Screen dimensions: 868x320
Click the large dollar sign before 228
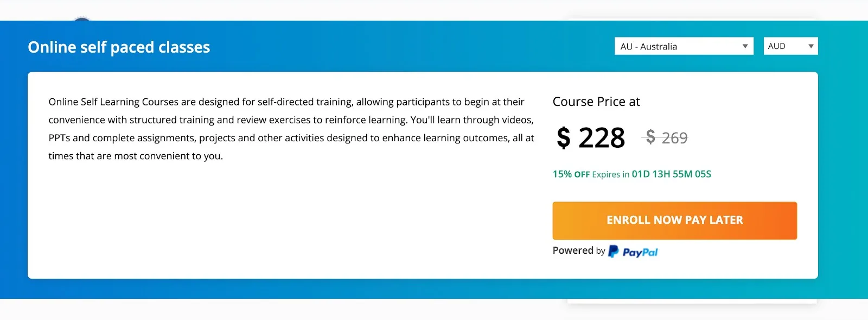coord(564,138)
